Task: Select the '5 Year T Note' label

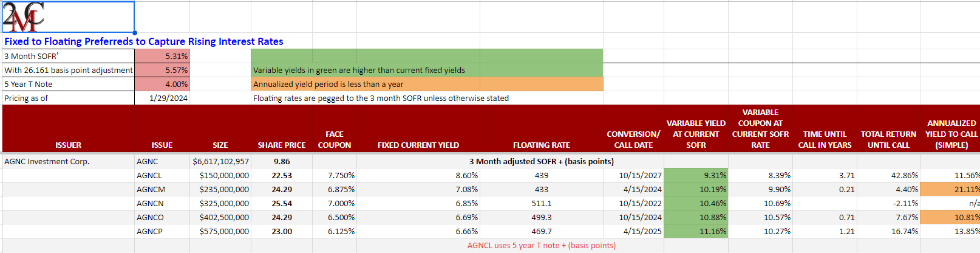Action: pyautogui.click(x=69, y=84)
